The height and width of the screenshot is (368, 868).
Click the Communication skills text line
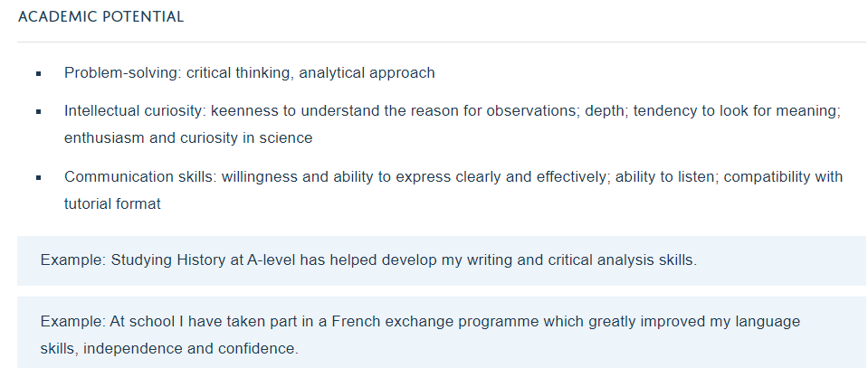click(x=453, y=177)
